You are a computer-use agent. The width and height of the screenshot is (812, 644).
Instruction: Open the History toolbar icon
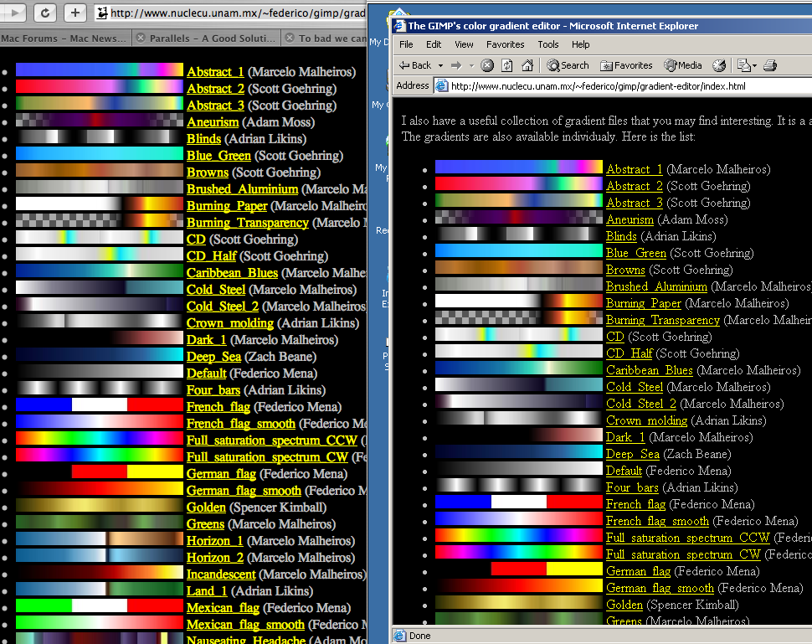[719, 65]
